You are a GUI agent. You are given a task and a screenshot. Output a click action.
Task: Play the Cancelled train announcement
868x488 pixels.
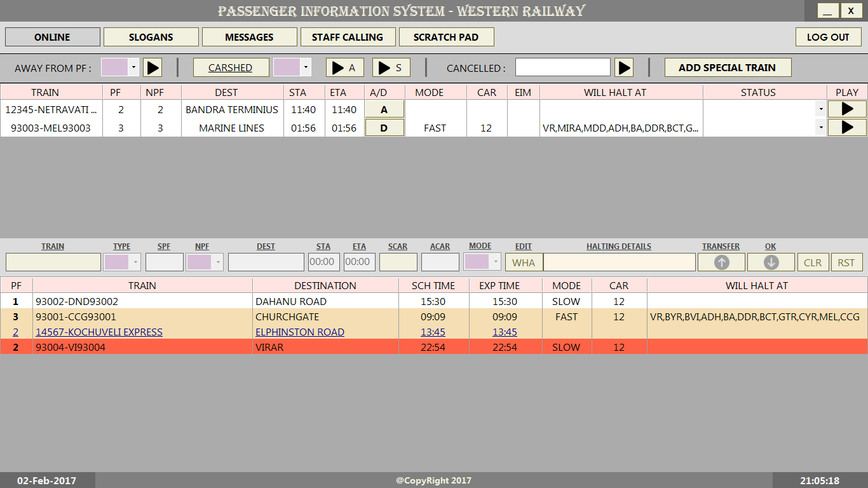point(625,67)
